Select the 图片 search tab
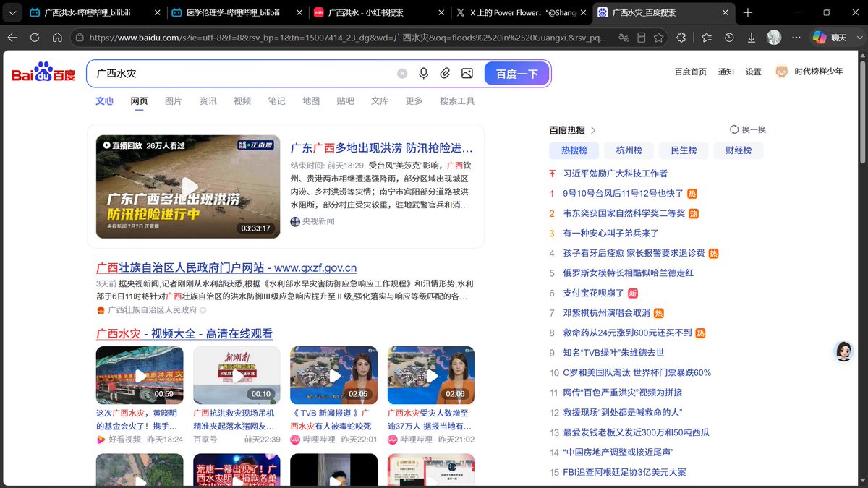 [174, 100]
